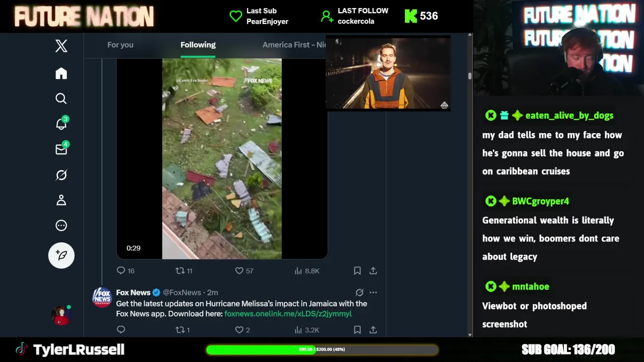Click the streamer webcam feed
Viewport: 644px width, 362px height.
pyautogui.click(x=558, y=48)
